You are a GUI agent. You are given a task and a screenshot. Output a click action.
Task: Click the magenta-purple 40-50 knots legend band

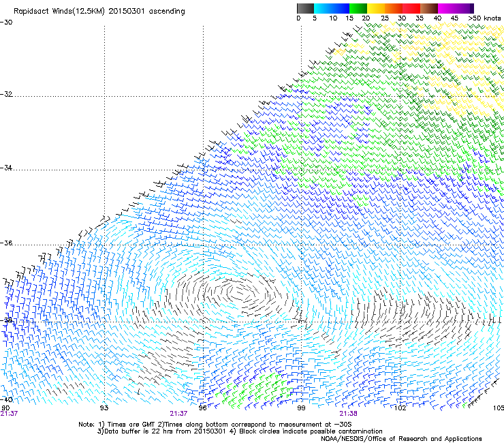coord(456,8)
